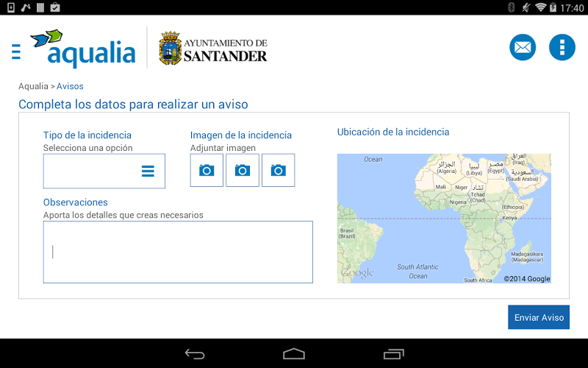Open the Avisos breadcrumb link

point(70,86)
